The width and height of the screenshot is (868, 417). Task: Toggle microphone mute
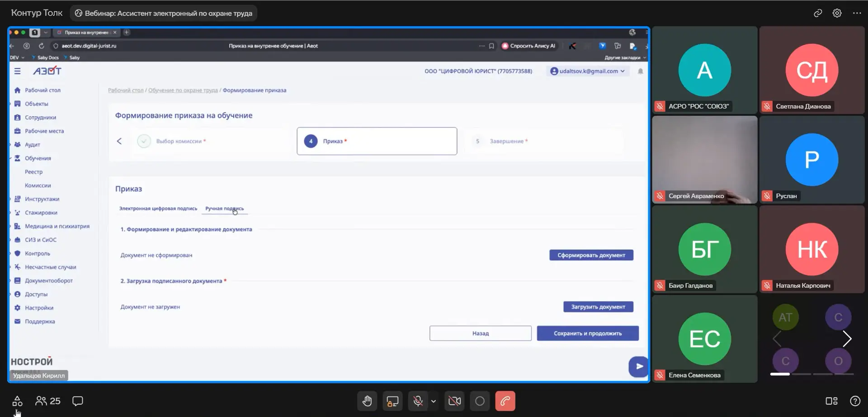(x=418, y=401)
